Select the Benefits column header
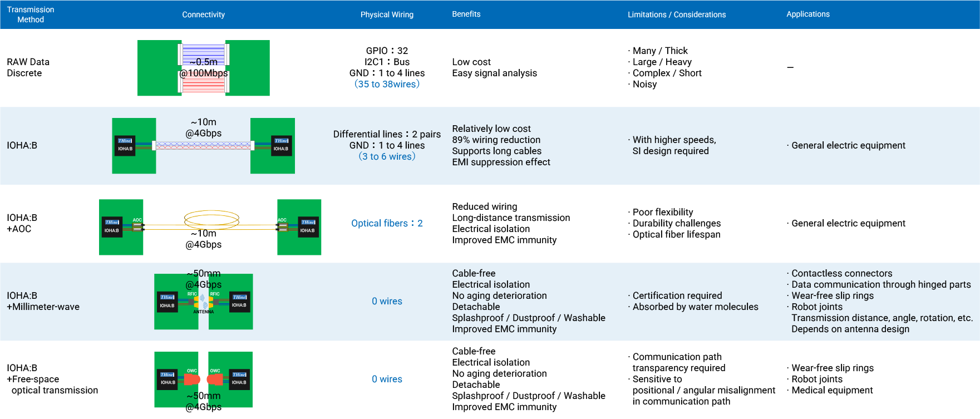The width and height of the screenshot is (980, 419). (466, 14)
